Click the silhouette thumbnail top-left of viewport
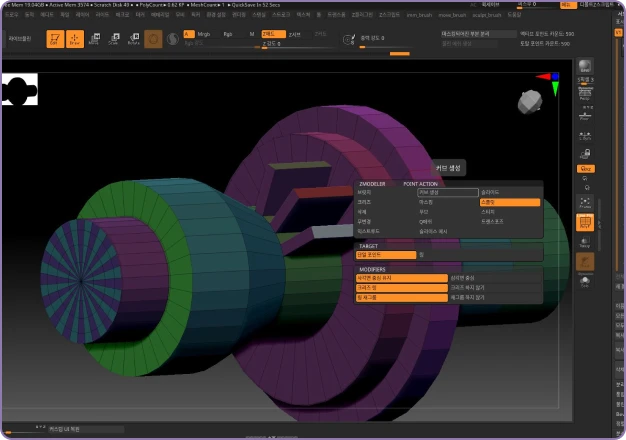Viewport: 626px width, 440px height. (19, 89)
